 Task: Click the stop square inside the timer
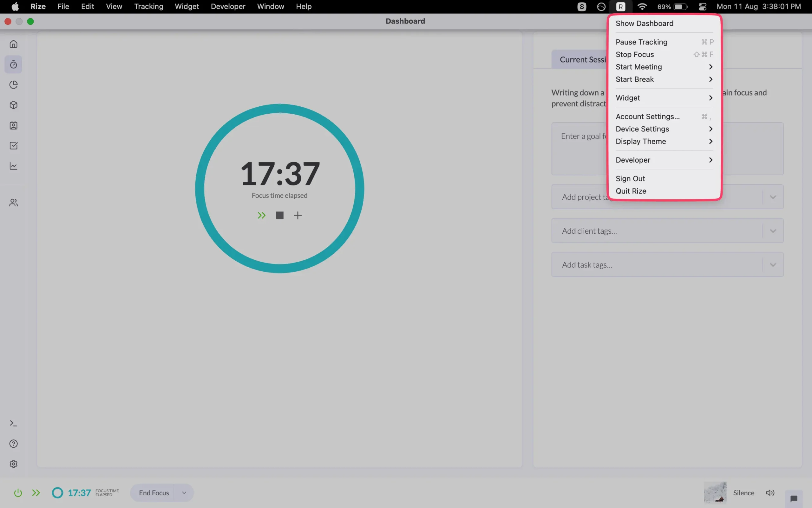click(279, 215)
